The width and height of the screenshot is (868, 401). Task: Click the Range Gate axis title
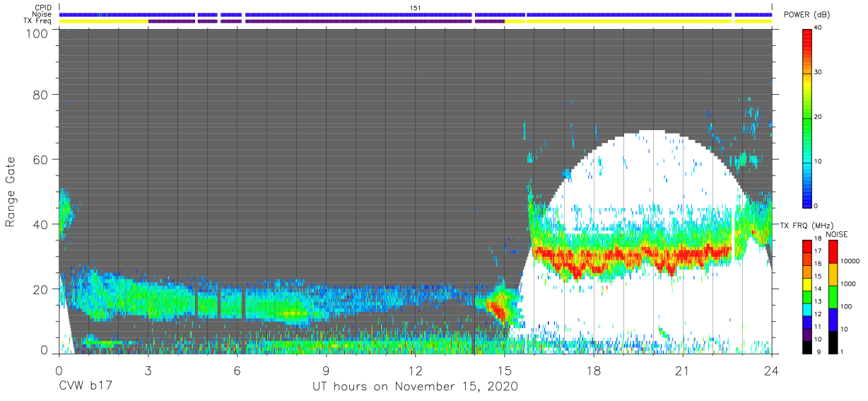coord(11,192)
